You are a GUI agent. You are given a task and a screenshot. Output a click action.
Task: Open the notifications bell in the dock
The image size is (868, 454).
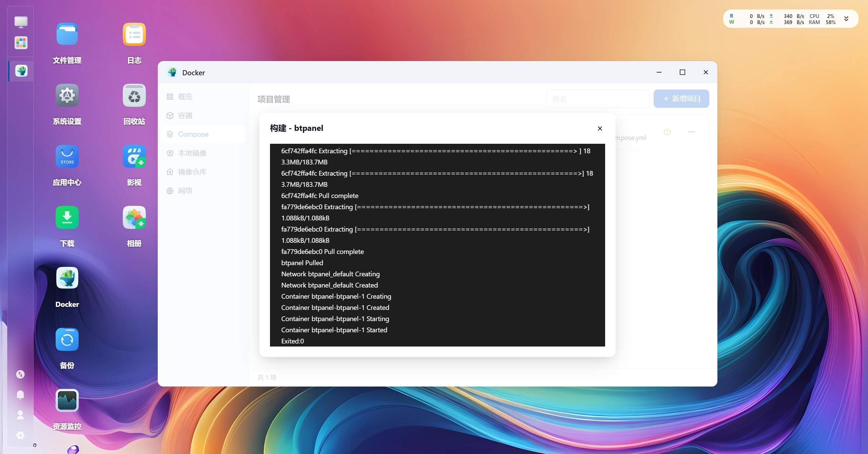(x=20, y=394)
